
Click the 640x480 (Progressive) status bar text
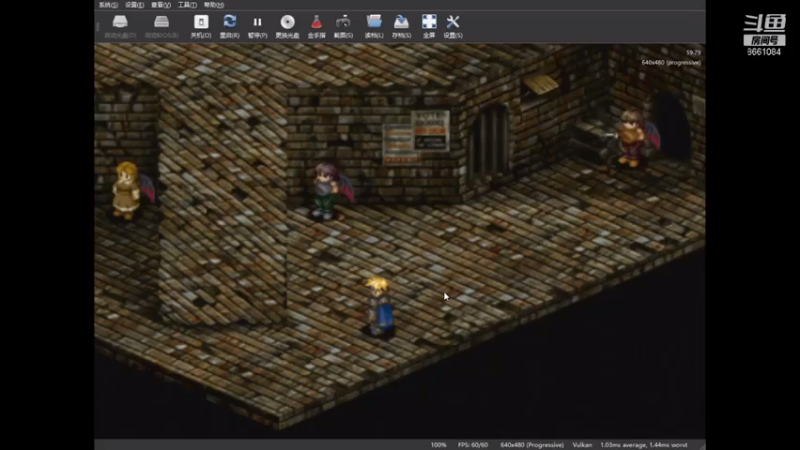point(532,445)
